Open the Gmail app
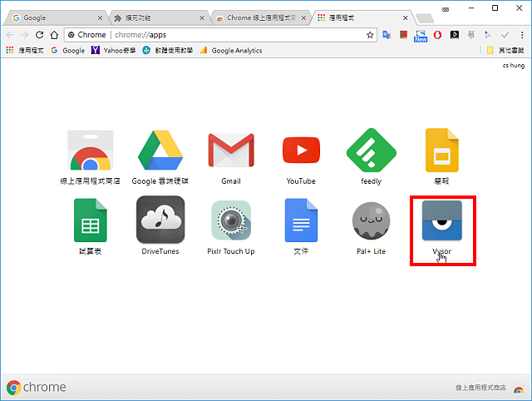The width and height of the screenshot is (532, 401). pos(231,150)
